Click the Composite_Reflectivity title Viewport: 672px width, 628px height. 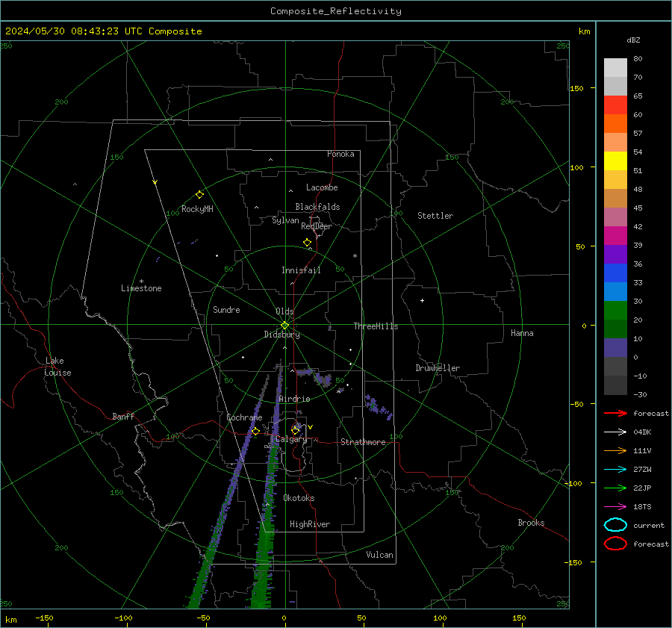point(336,11)
